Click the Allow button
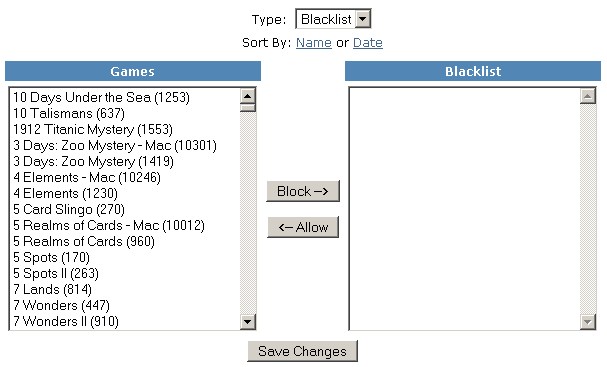This screenshot has height=367, width=607. (x=303, y=227)
